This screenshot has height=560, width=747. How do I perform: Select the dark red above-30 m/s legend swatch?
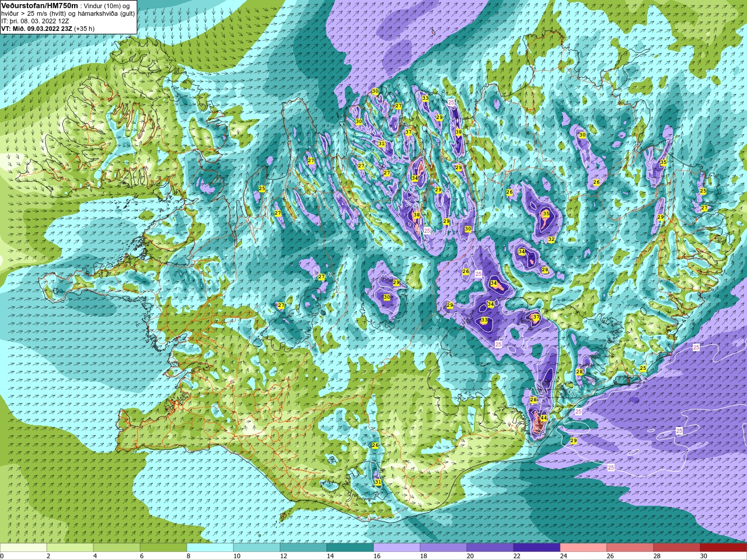(724, 548)
